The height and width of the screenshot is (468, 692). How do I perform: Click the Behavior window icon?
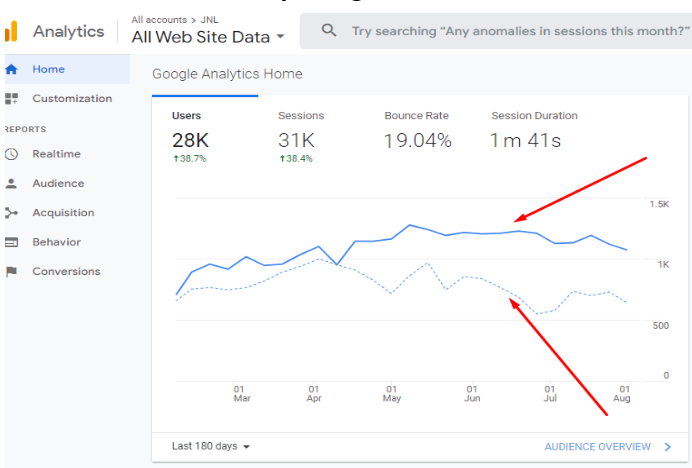click(11, 242)
